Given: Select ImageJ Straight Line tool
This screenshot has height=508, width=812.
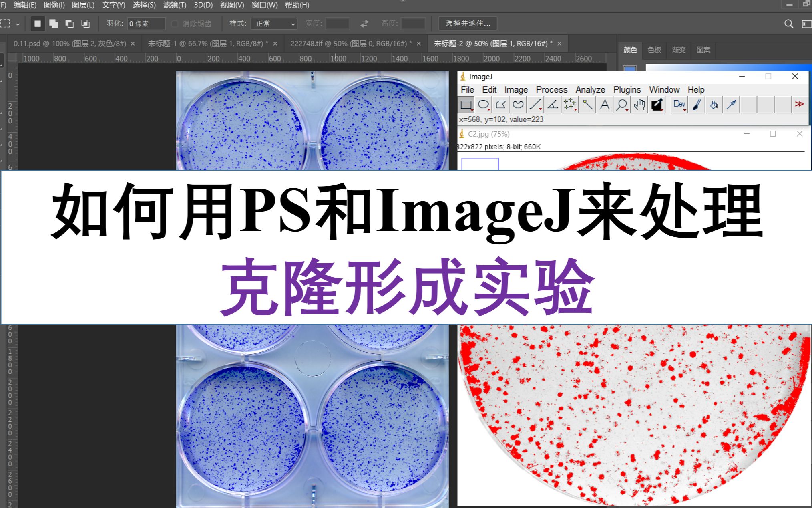Looking at the screenshot, I should [x=535, y=105].
